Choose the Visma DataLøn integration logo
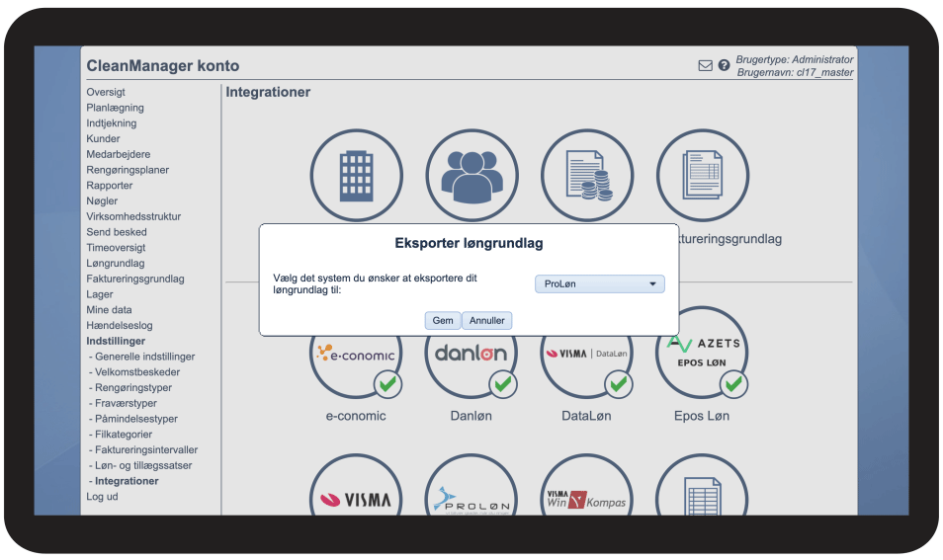This screenshot has width=943, height=560. pos(587,354)
